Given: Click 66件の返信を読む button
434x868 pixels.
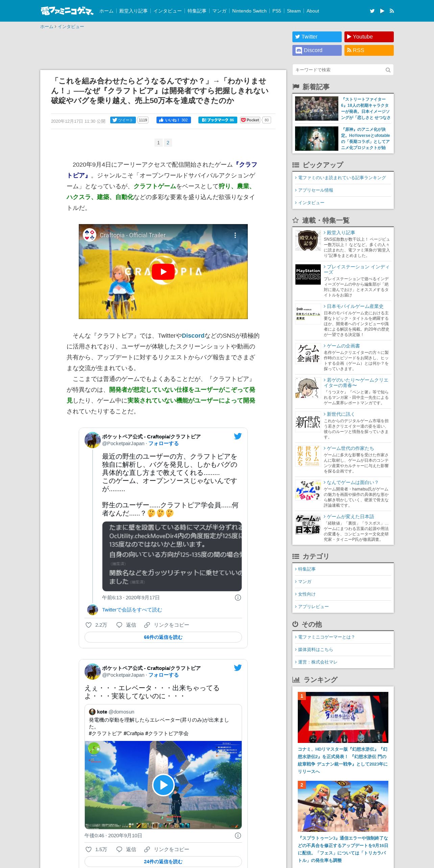Looking at the screenshot, I should [163, 637].
